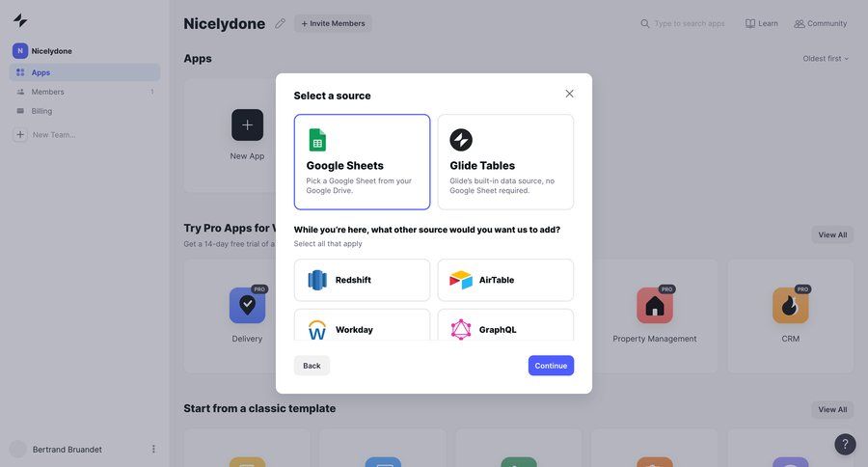The image size is (868, 467).
Task: Click the Delivery app label
Action: [x=248, y=339]
